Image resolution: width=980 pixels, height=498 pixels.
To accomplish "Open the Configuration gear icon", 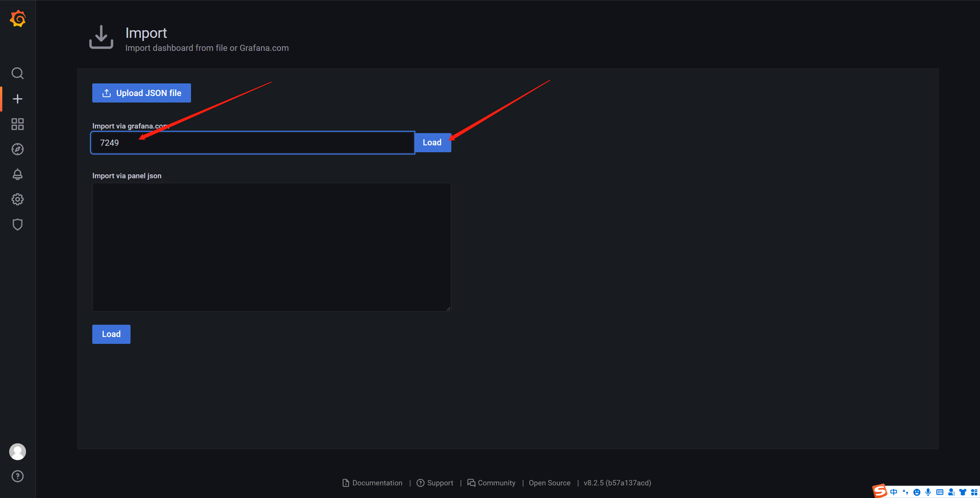I will (18, 199).
